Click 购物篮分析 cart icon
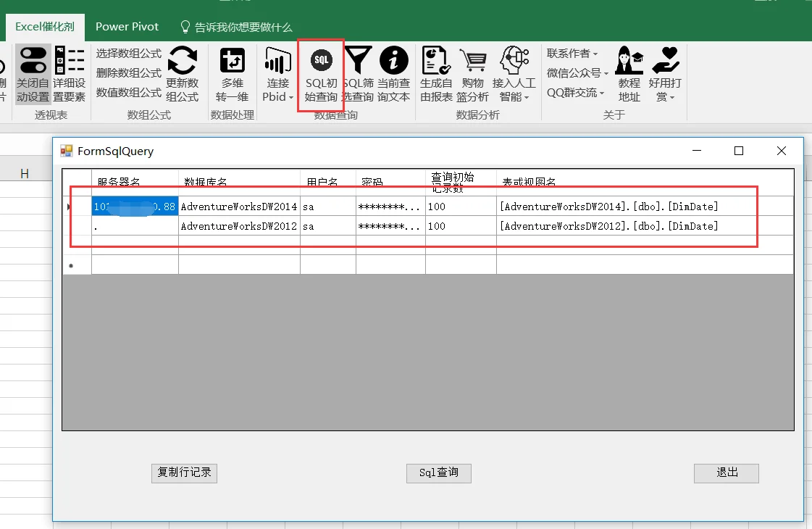Viewport: 812px width, 529px height. pyautogui.click(x=473, y=61)
